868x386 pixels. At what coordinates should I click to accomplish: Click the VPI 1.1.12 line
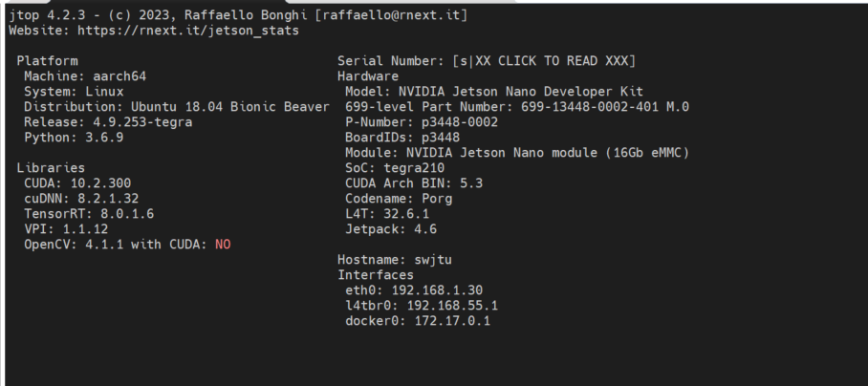(x=66, y=229)
